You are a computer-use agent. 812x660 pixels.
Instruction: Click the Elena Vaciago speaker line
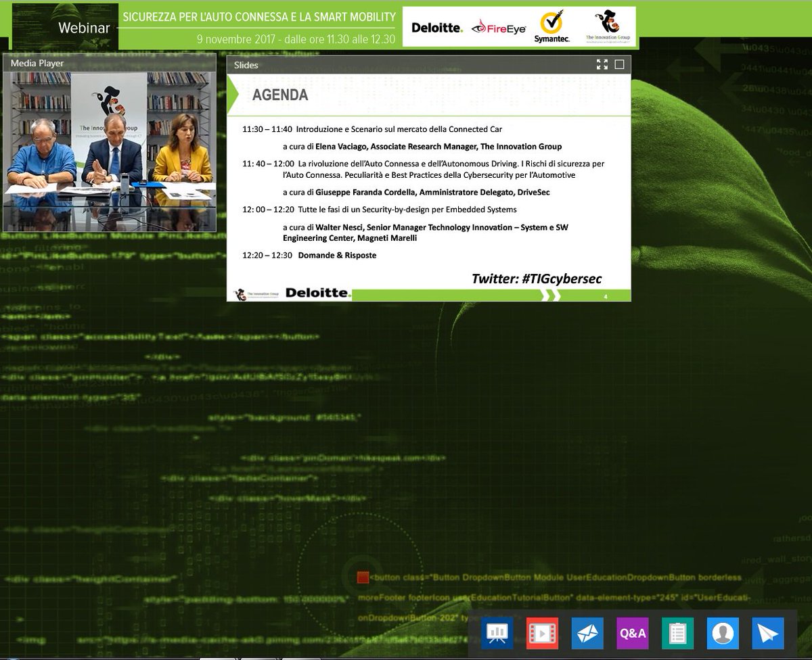point(422,146)
